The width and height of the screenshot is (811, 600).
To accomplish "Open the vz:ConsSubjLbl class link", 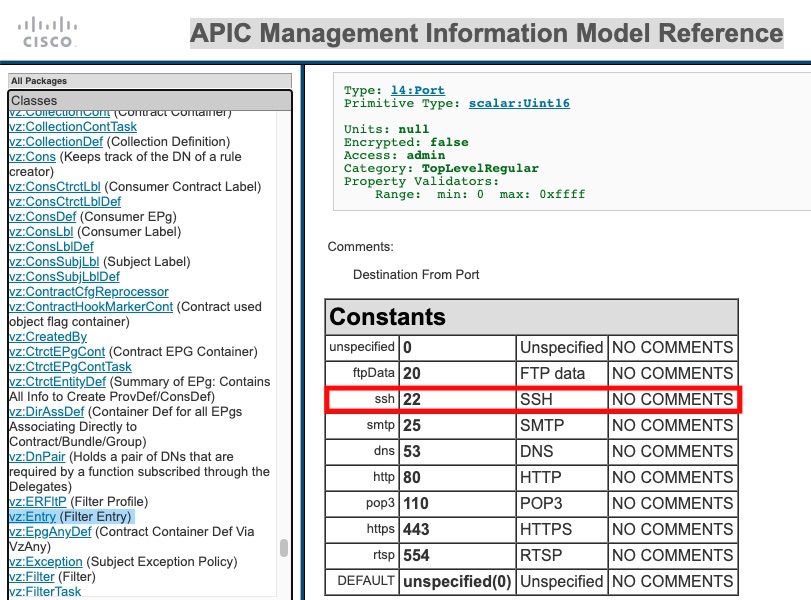I will [x=53, y=262].
